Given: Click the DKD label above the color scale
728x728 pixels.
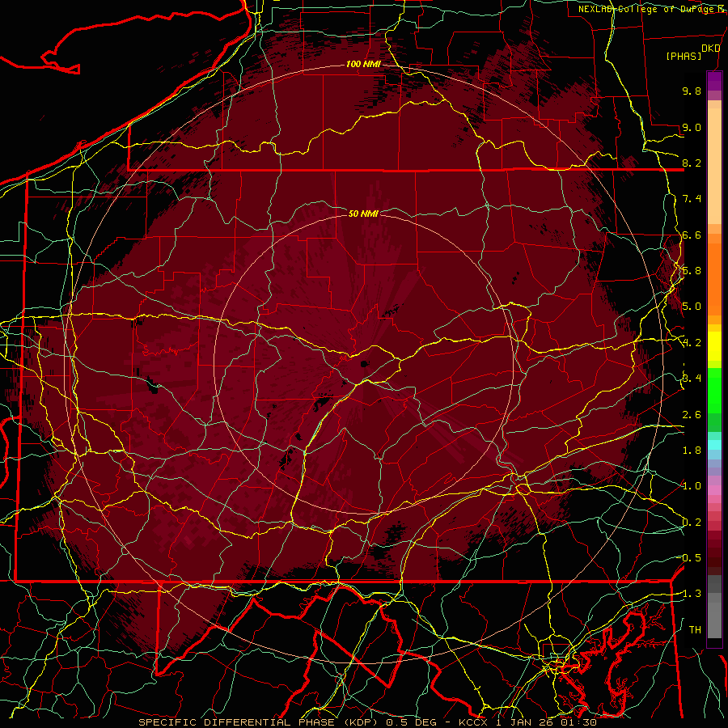Looking at the screenshot, I should point(711,49).
